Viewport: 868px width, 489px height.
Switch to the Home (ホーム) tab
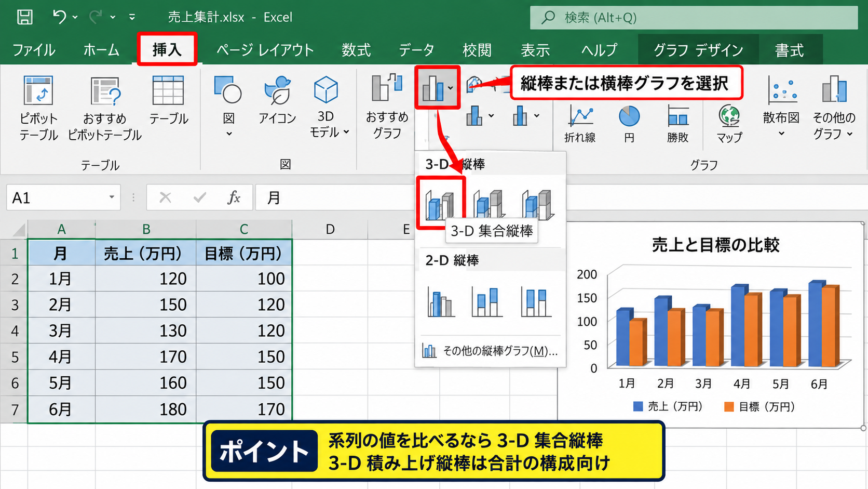point(101,50)
